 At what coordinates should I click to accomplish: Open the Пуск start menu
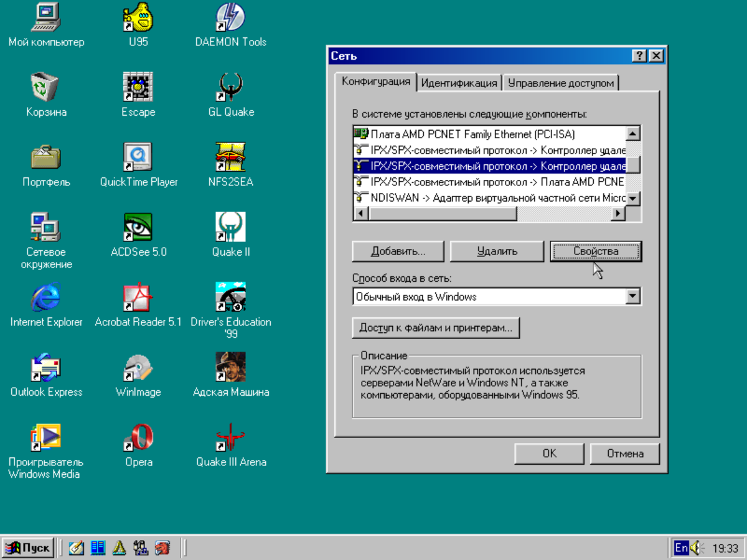click(28, 548)
